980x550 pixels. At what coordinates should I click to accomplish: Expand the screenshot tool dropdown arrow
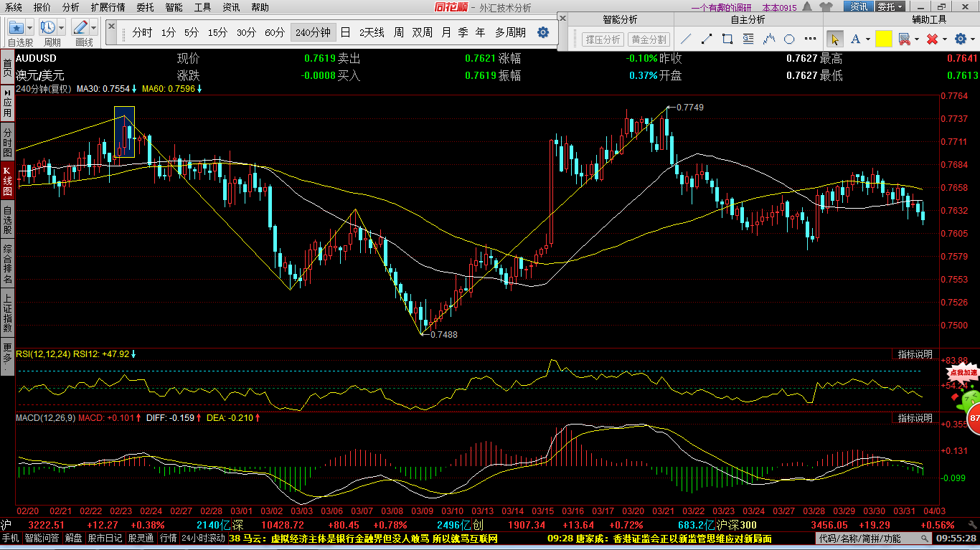click(x=916, y=39)
